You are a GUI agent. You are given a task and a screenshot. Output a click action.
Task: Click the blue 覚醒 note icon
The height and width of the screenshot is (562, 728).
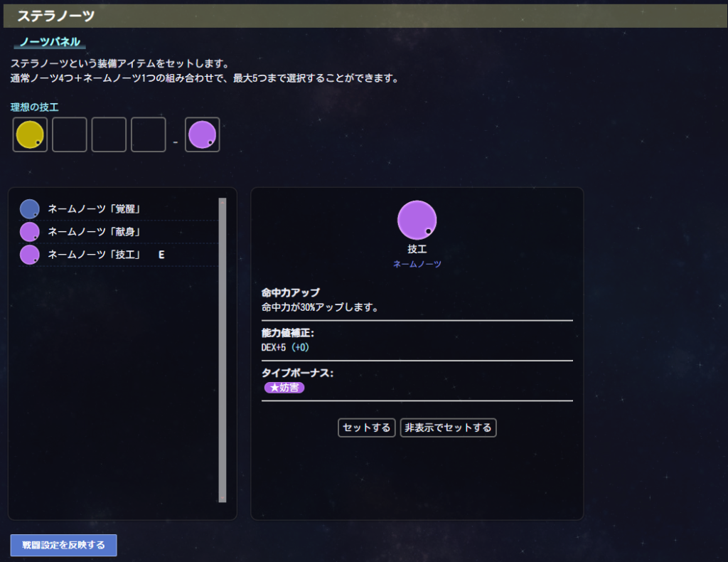tap(29, 209)
